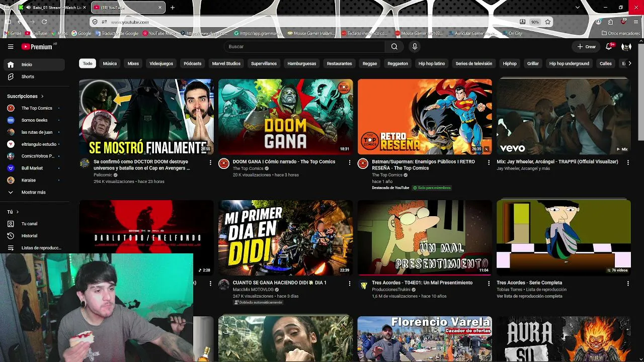644x362 pixels.
Task: Open the DOOM GANA video thumbnail
Action: (x=285, y=117)
